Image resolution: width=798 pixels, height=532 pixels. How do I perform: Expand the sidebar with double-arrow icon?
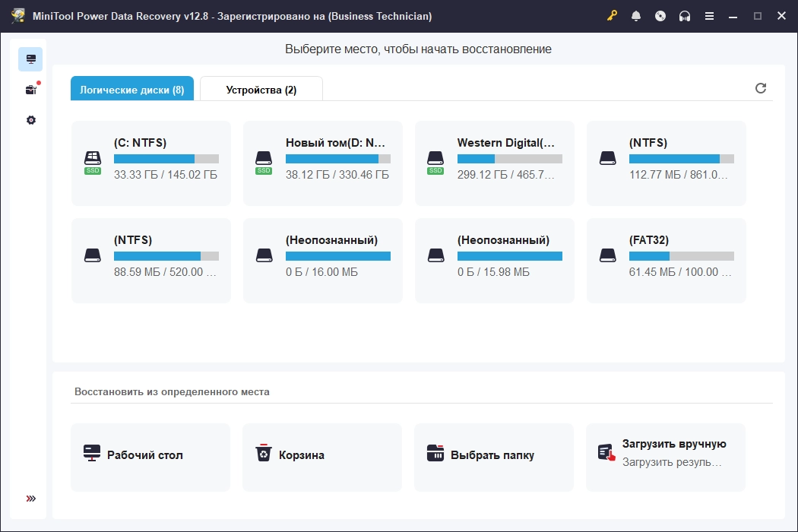pyautogui.click(x=30, y=499)
